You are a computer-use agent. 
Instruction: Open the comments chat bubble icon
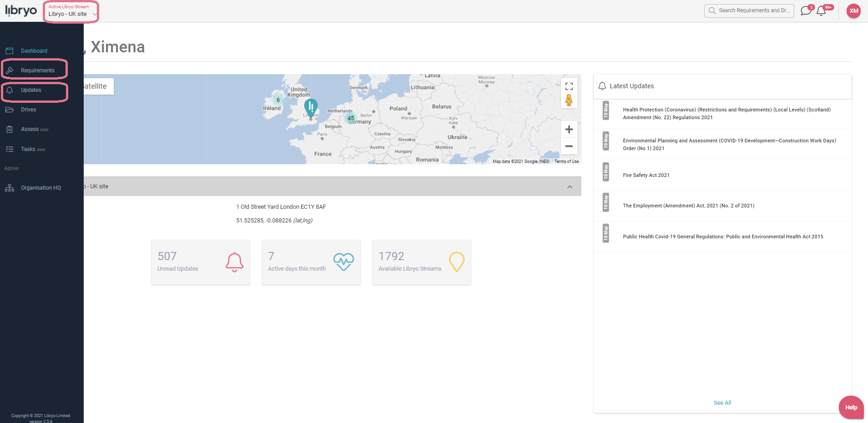click(x=806, y=10)
